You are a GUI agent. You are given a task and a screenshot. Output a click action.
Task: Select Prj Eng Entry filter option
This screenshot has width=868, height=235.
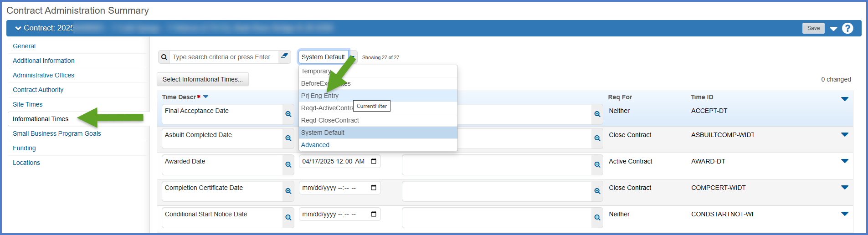(319, 96)
